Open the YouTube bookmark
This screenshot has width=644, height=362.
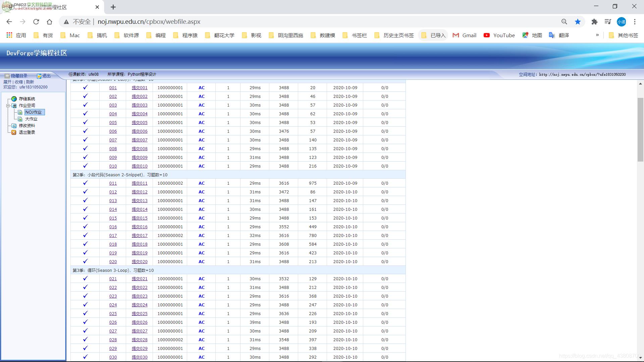pyautogui.click(x=499, y=35)
